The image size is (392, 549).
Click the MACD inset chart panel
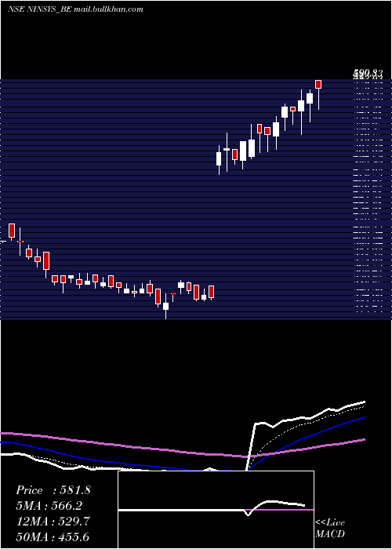click(x=216, y=510)
